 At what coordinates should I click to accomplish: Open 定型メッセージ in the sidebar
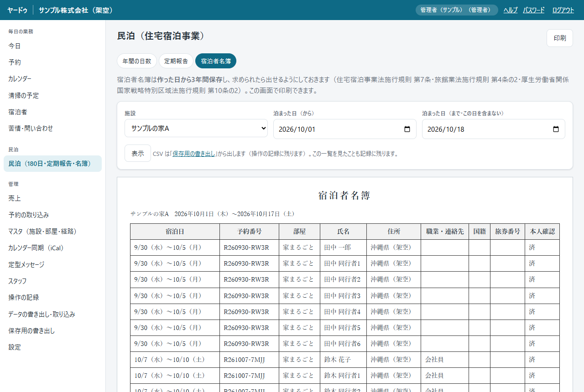(52, 265)
